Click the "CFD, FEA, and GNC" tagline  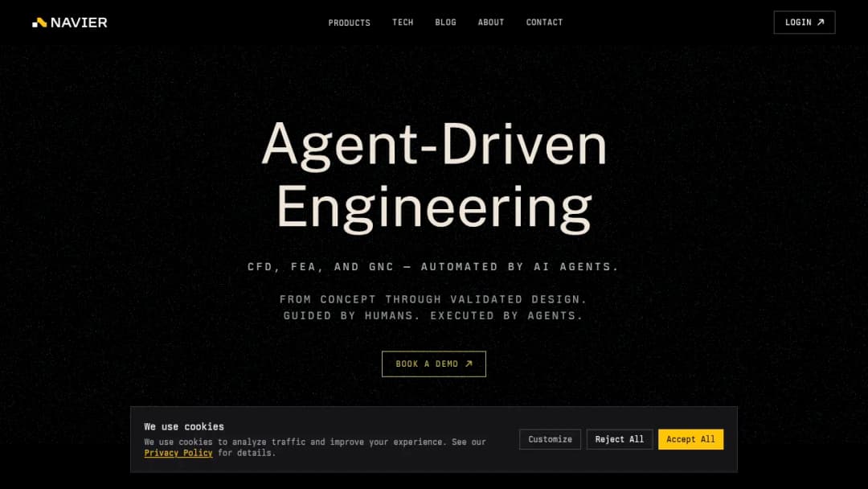pos(433,267)
